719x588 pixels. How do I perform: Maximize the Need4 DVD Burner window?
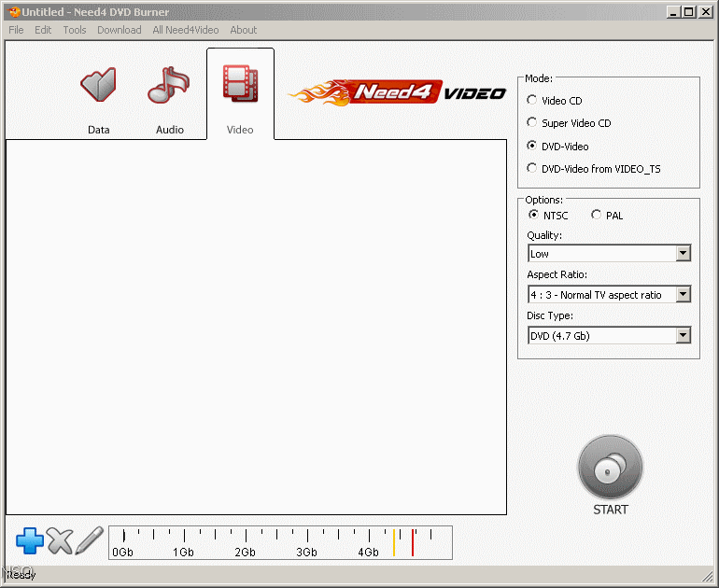pos(689,12)
